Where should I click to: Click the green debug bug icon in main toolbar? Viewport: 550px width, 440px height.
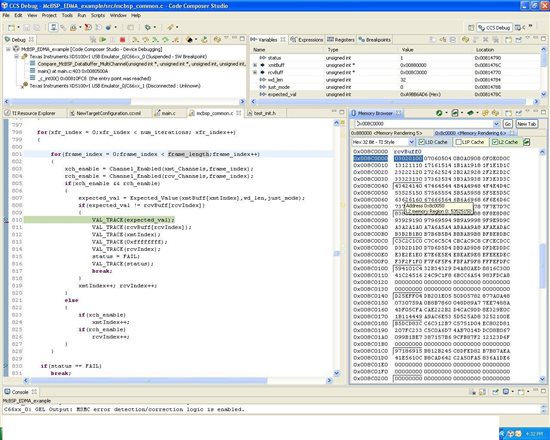click(x=148, y=27)
